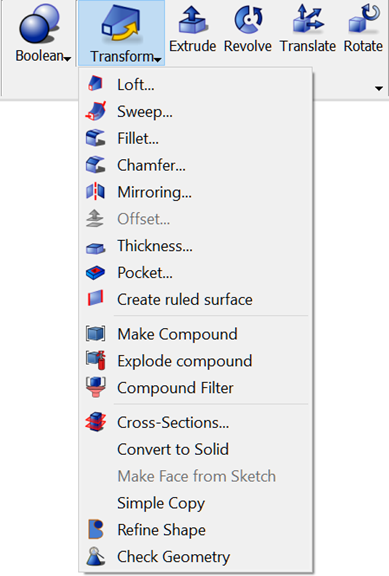Click the Mirroring icon
This screenshot has width=389, height=576.
click(x=96, y=191)
